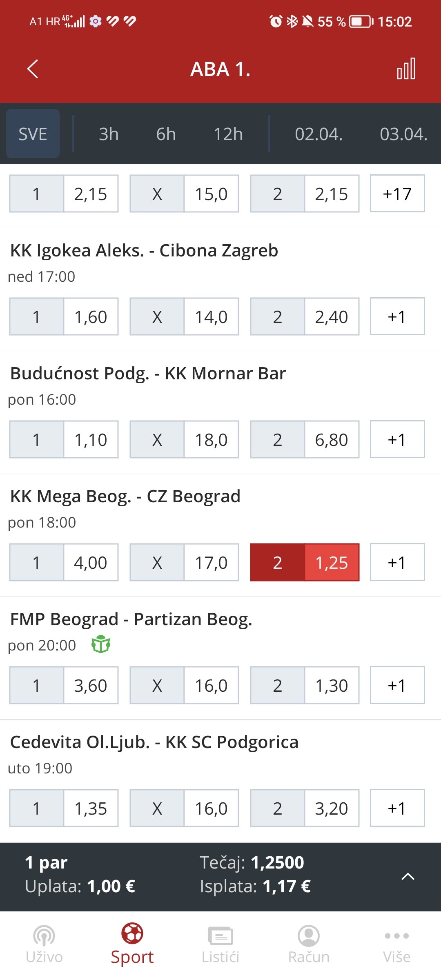Expand +17 more markets for top match
The image size is (441, 980).
tap(397, 194)
